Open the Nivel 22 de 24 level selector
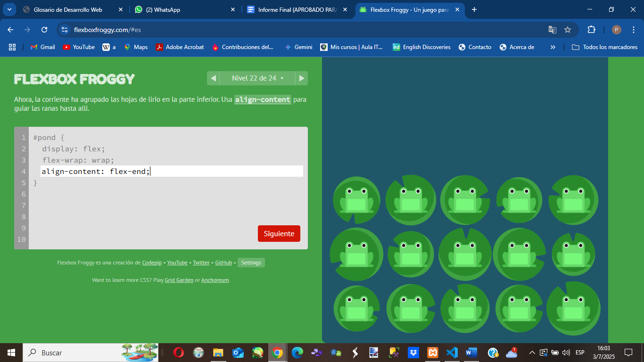 [257, 78]
